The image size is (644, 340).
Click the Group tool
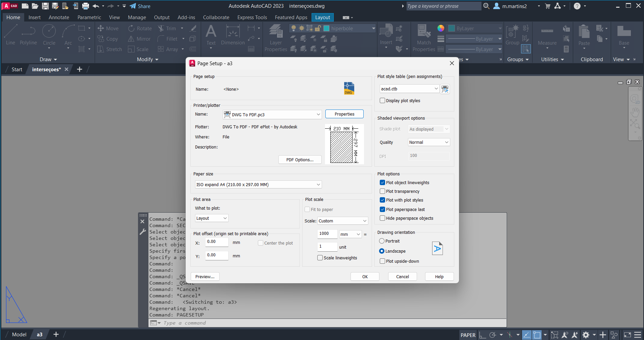(512, 35)
